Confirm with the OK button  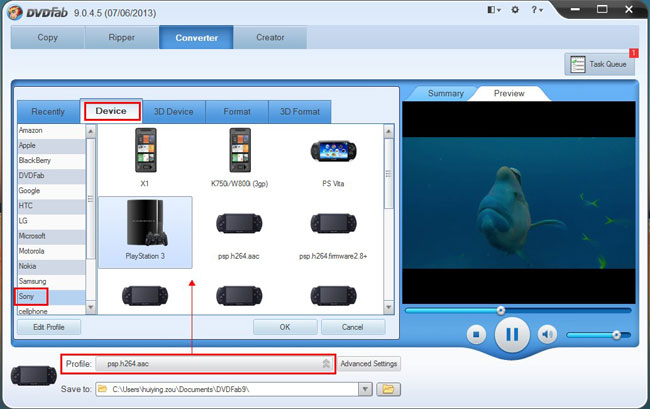click(x=285, y=327)
